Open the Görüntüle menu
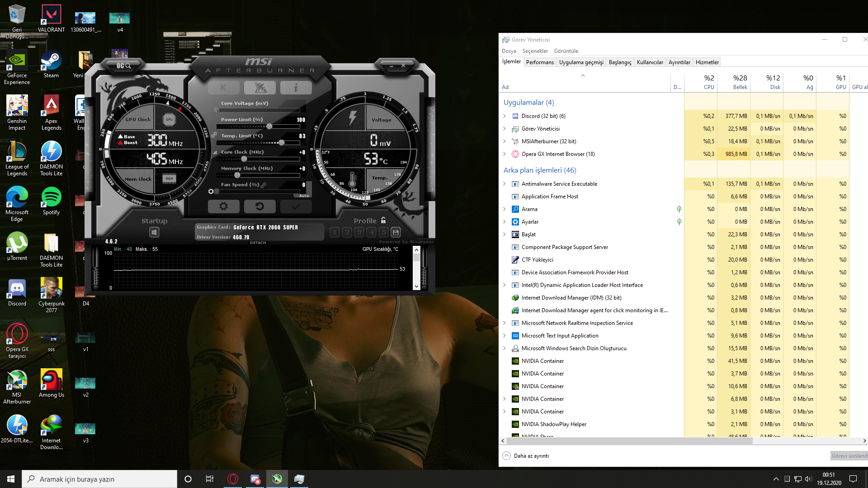The height and width of the screenshot is (488, 868). tap(566, 51)
